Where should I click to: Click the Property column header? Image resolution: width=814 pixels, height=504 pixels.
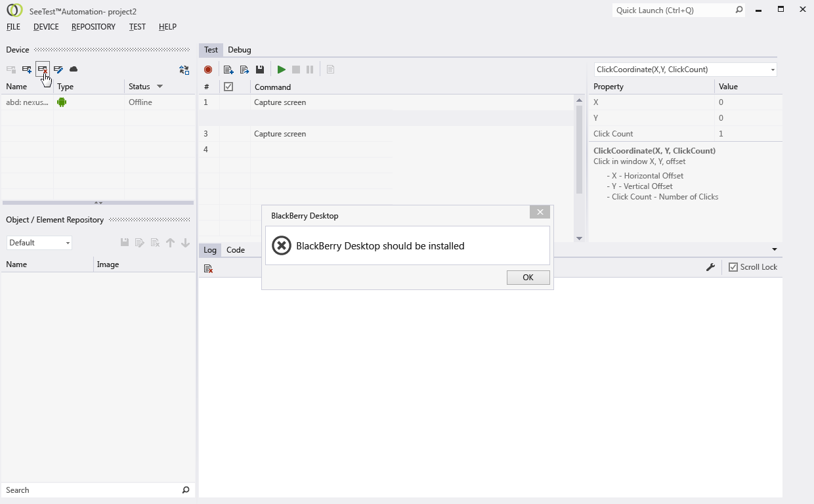coord(651,87)
